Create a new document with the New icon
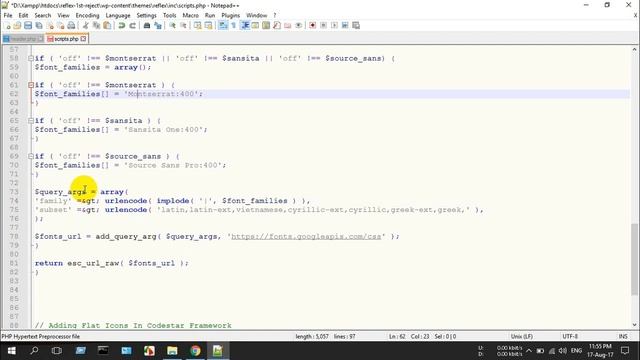 tap(7, 25)
